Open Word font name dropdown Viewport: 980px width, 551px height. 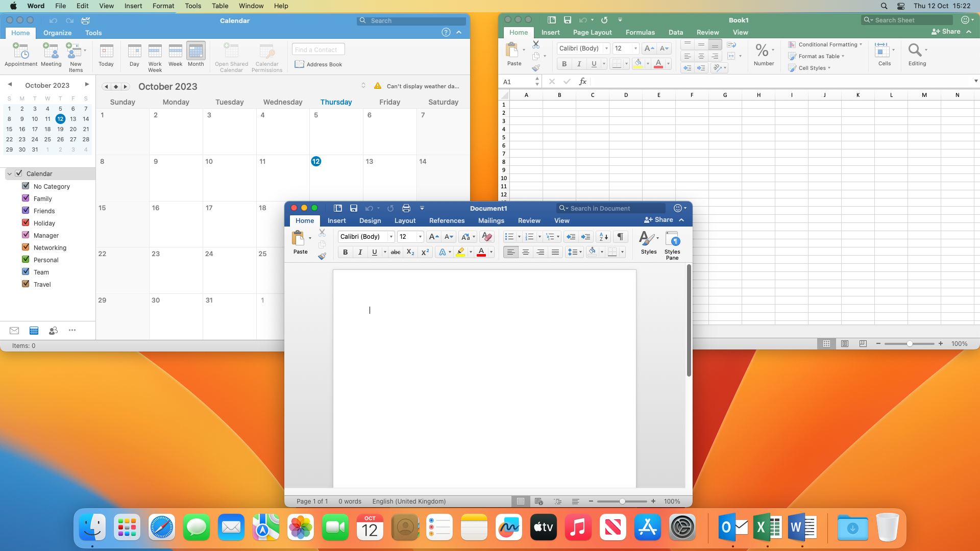click(x=391, y=237)
